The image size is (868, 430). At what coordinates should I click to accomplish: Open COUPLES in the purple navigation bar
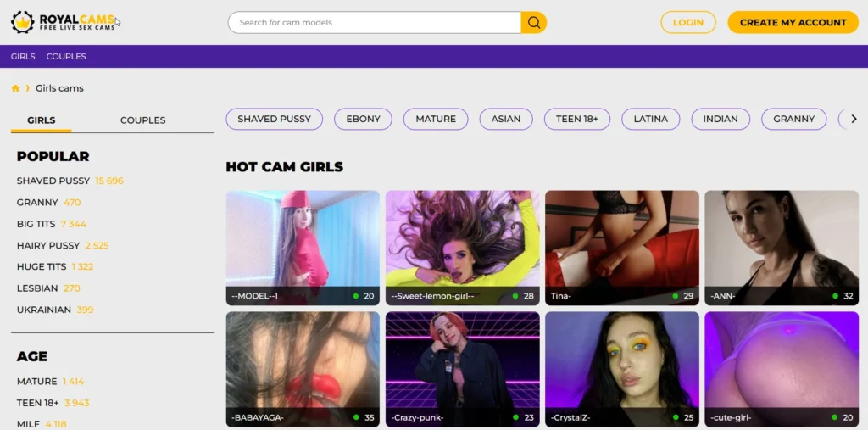pyautogui.click(x=66, y=57)
